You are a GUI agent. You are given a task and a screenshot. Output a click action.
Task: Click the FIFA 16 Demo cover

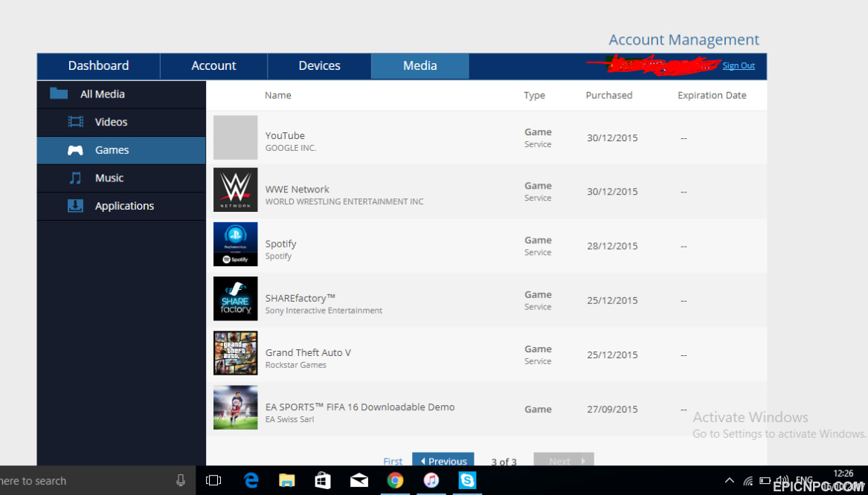235,407
